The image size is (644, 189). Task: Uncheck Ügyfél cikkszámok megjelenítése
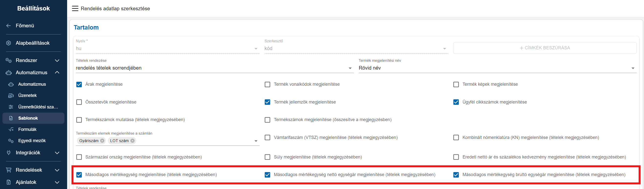[x=456, y=102]
